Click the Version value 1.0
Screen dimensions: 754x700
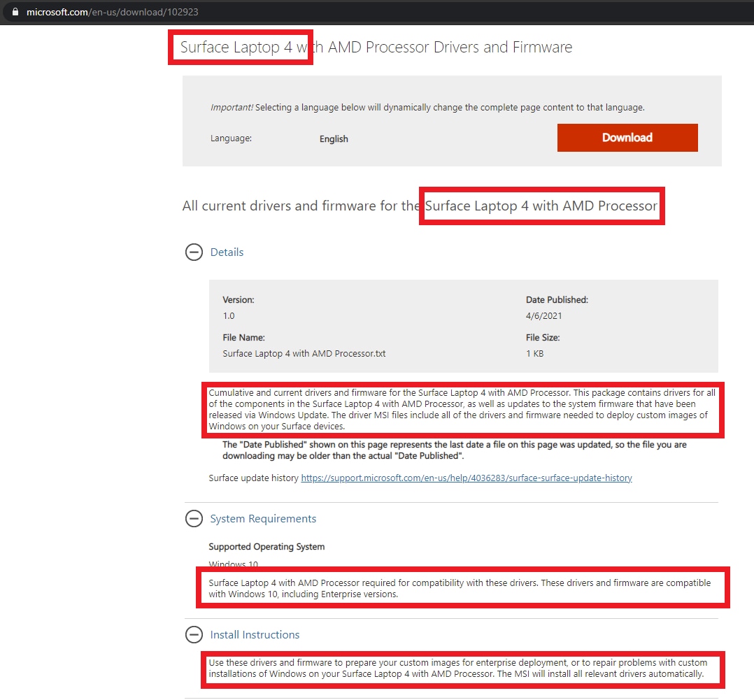(229, 316)
